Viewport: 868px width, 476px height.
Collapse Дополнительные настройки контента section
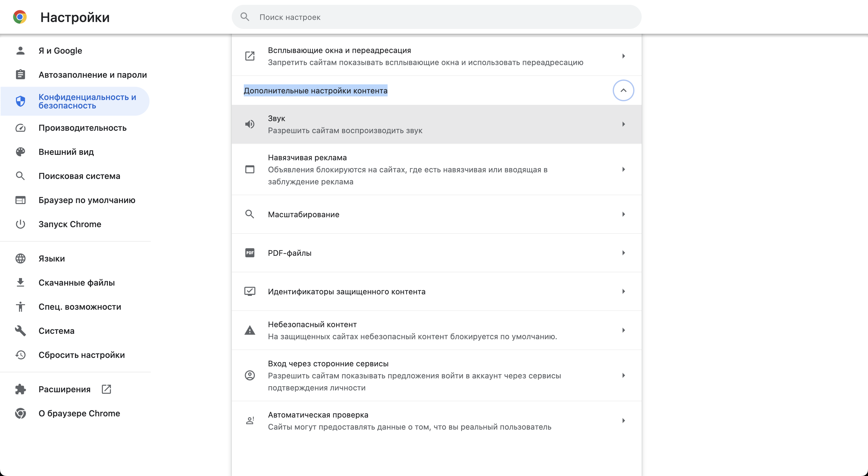coord(623,90)
